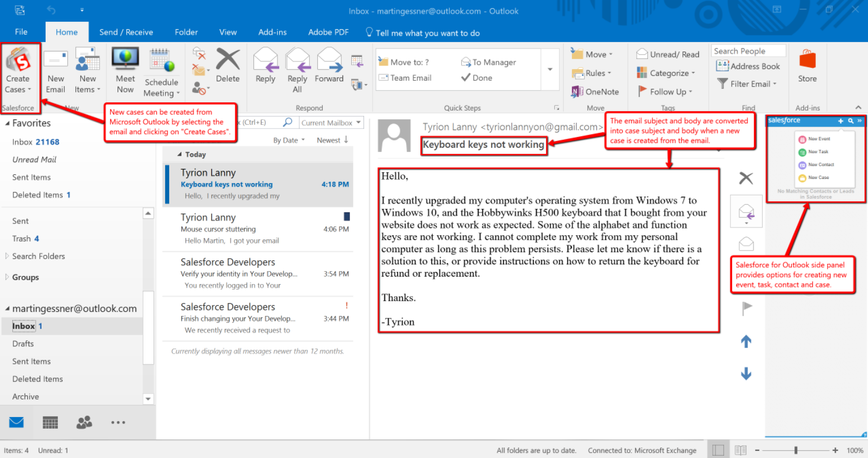Click the Search People field
The height and width of the screenshot is (458, 868).
pos(749,51)
